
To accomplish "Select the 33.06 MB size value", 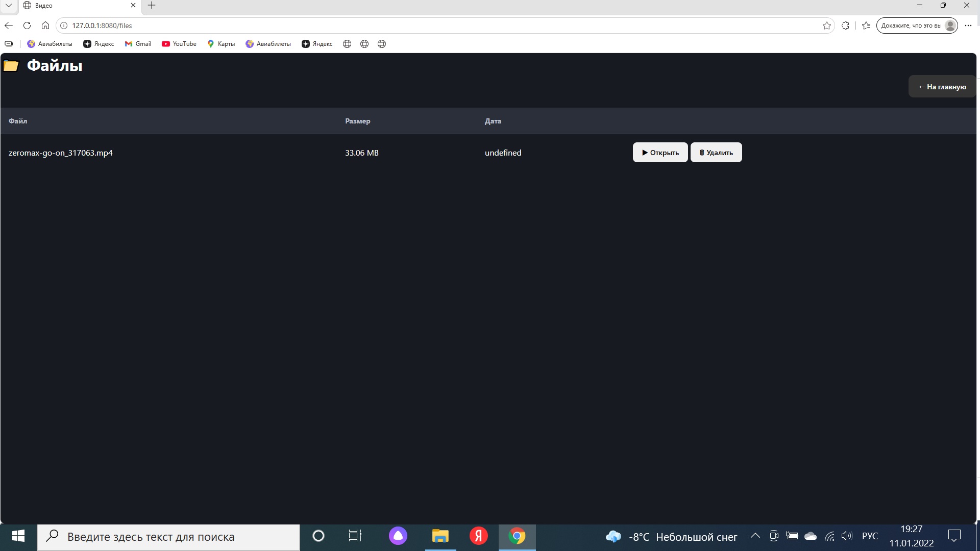I will coord(362,153).
